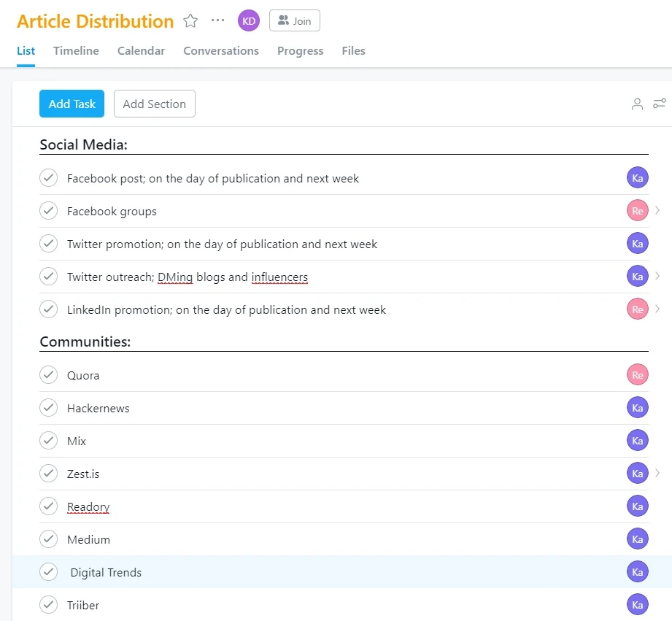The width and height of the screenshot is (672, 621).
Task: Click the Add Section button
Action: coord(154,104)
